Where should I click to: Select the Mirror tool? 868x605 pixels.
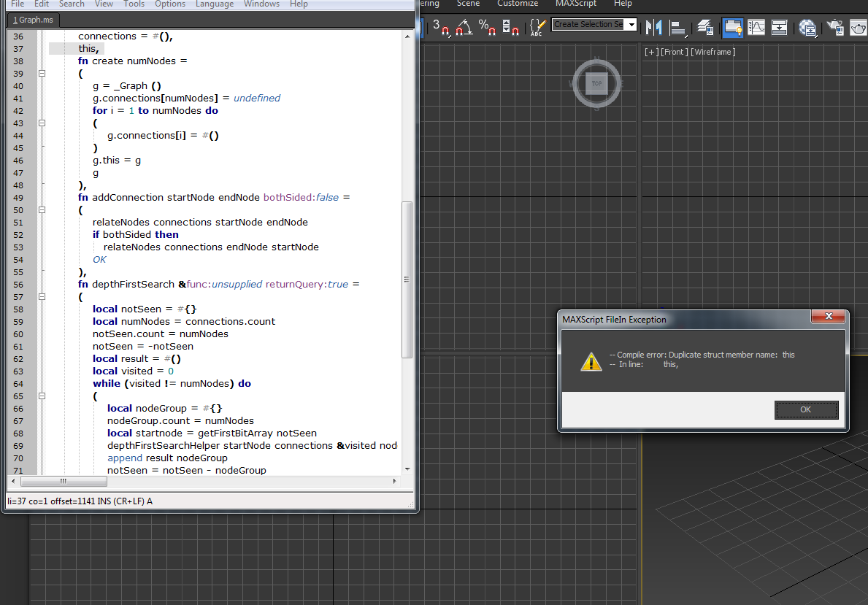tap(654, 26)
